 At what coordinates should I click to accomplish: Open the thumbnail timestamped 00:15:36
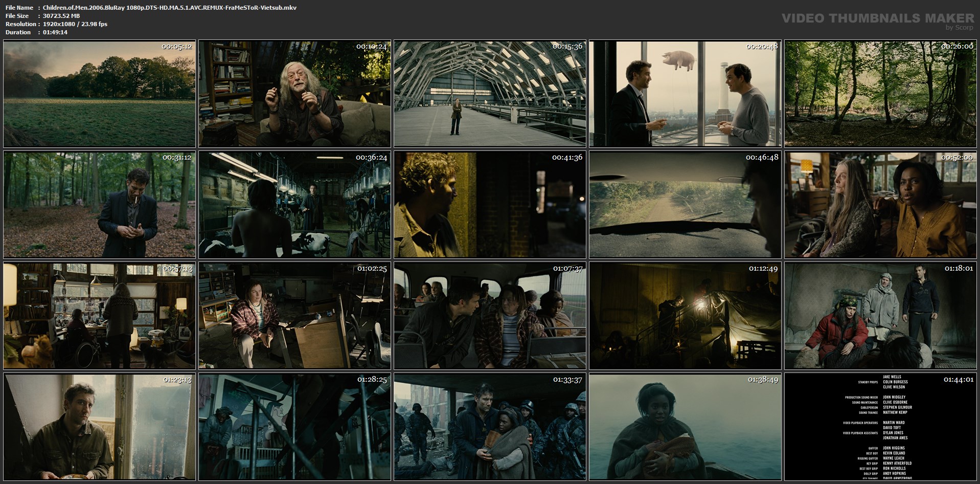(490, 94)
